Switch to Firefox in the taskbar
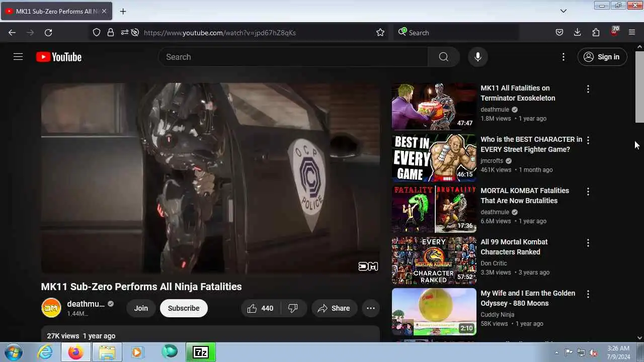 click(x=76, y=352)
